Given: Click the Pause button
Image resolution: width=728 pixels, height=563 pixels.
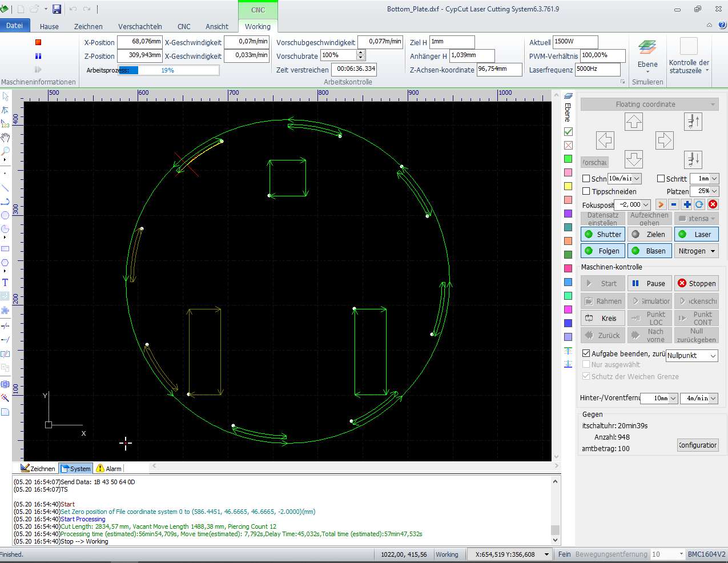Looking at the screenshot, I should (x=649, y=283).
